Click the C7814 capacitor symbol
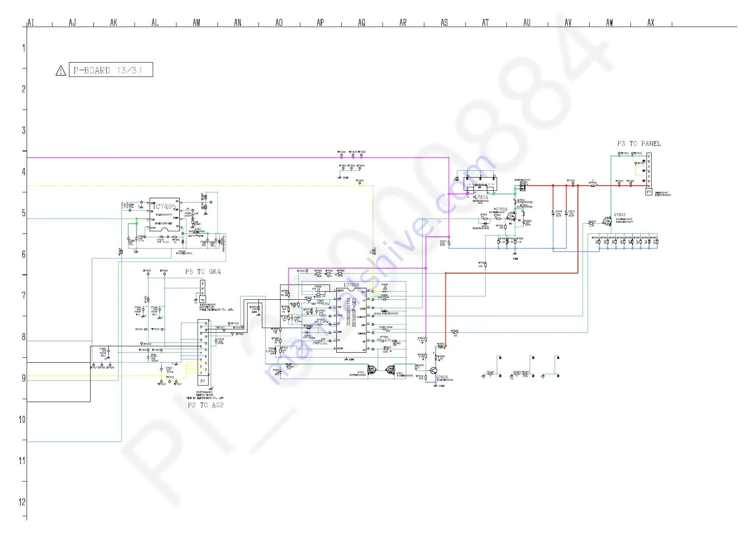756x534 pixels. 449,243
